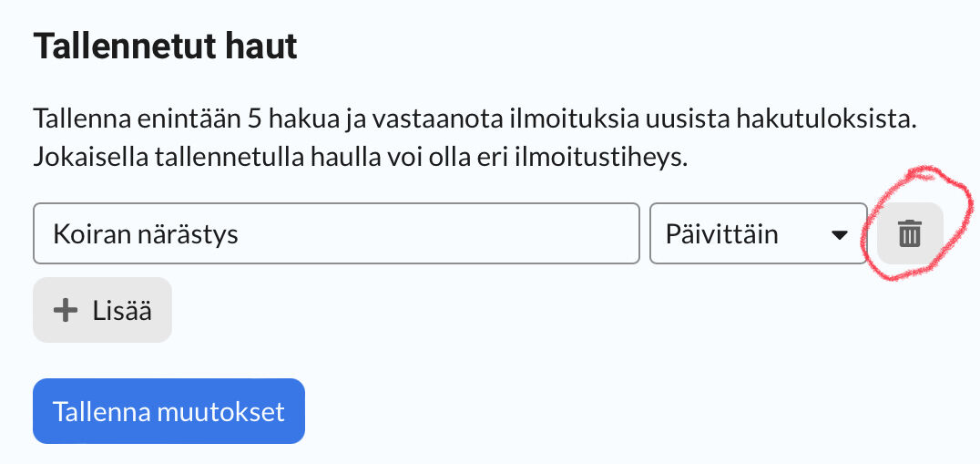Click the Tallenna muutokset button

168,411
